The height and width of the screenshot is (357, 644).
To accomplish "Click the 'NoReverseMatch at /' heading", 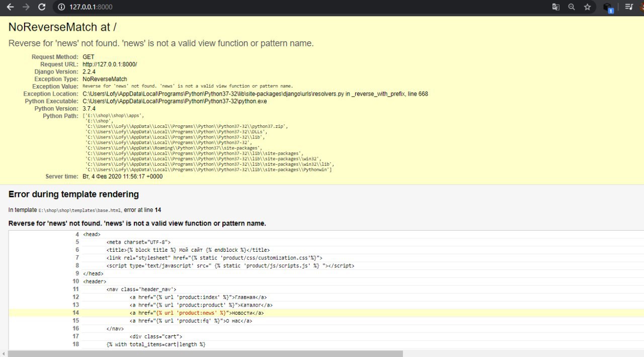I will coord(62,27).
